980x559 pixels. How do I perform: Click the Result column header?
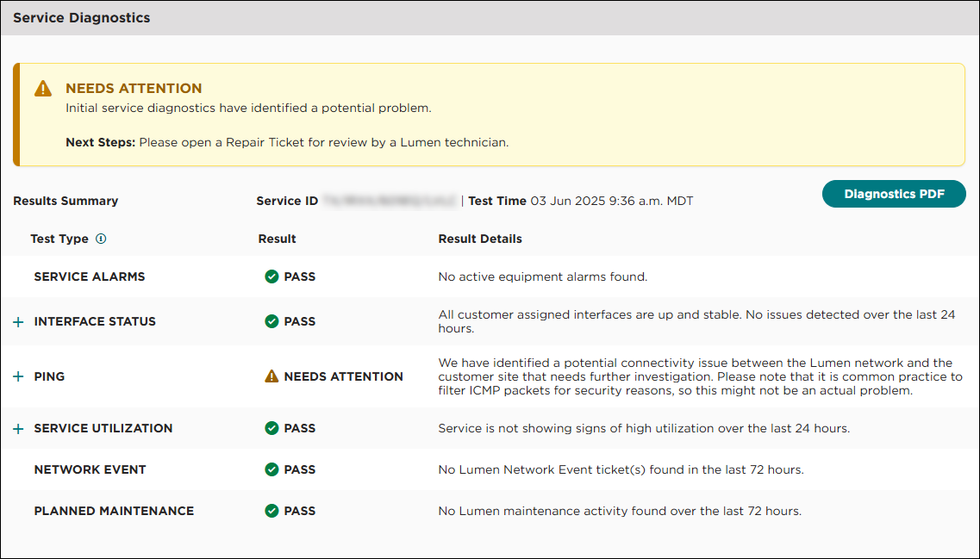(277, 239)
